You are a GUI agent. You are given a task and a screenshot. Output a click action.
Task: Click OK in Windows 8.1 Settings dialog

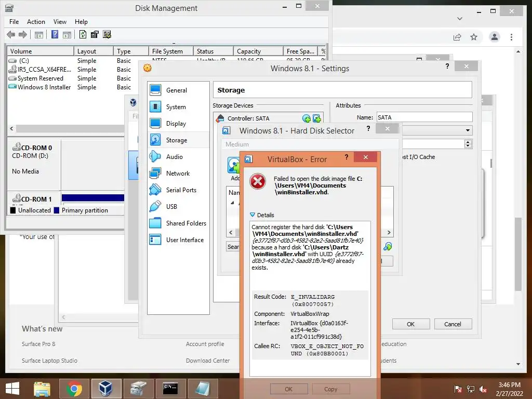(x=411, y=324)
